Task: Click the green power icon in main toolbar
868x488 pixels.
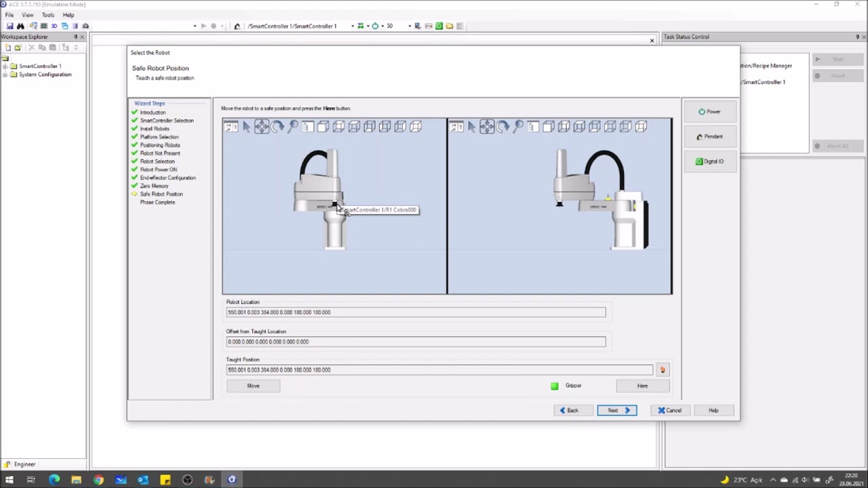Action: click(375, 26)
